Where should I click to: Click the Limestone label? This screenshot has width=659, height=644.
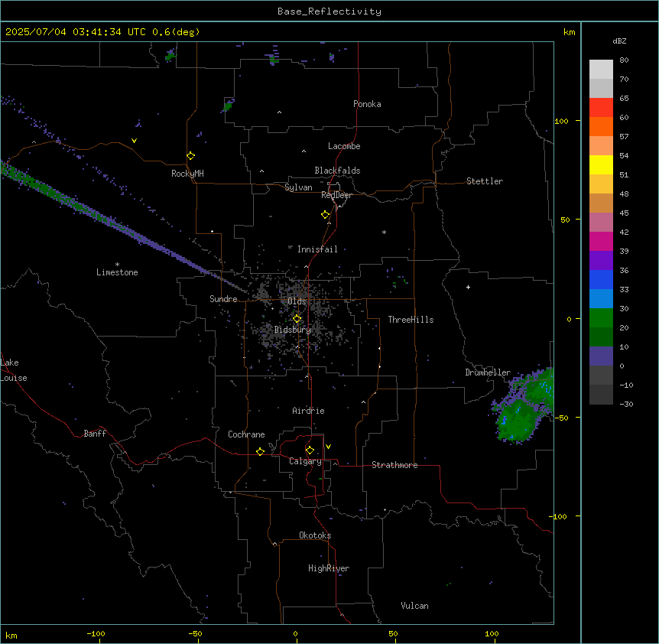[x=117, y=272]
